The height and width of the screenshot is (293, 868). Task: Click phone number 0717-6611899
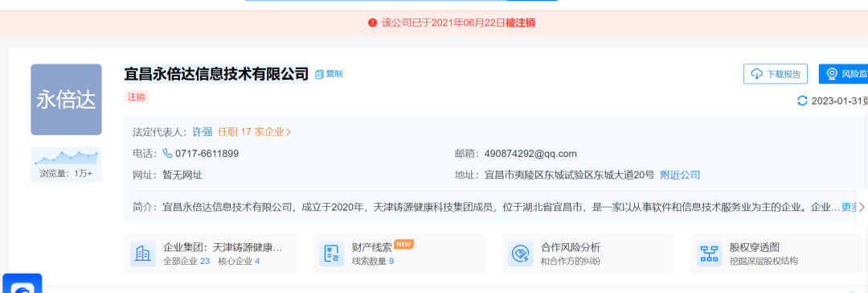[x=207, y=154]
